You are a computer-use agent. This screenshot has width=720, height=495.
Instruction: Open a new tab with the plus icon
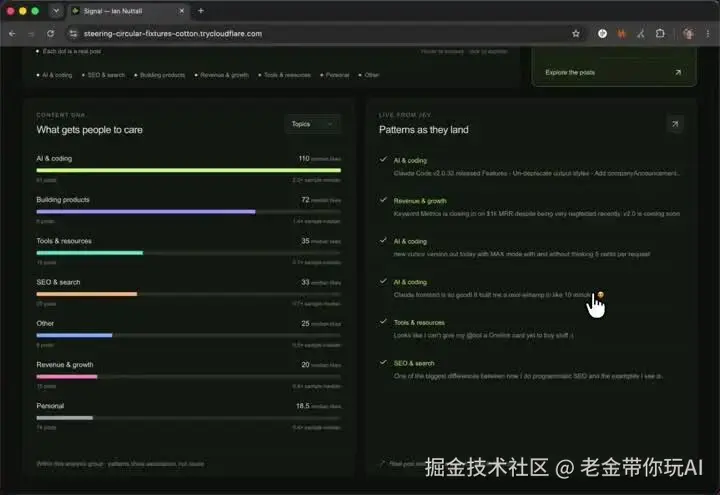(201, 11)
